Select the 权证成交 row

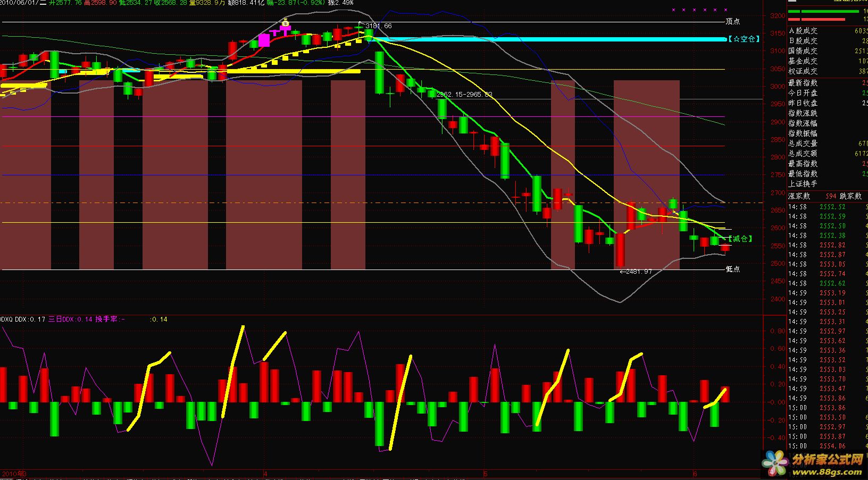click(828, 71)
